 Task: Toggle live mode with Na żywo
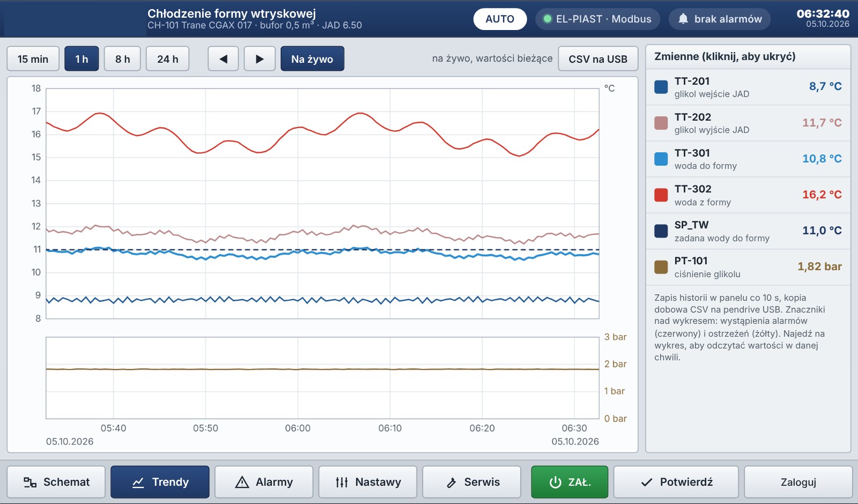[x=312, y=59]
